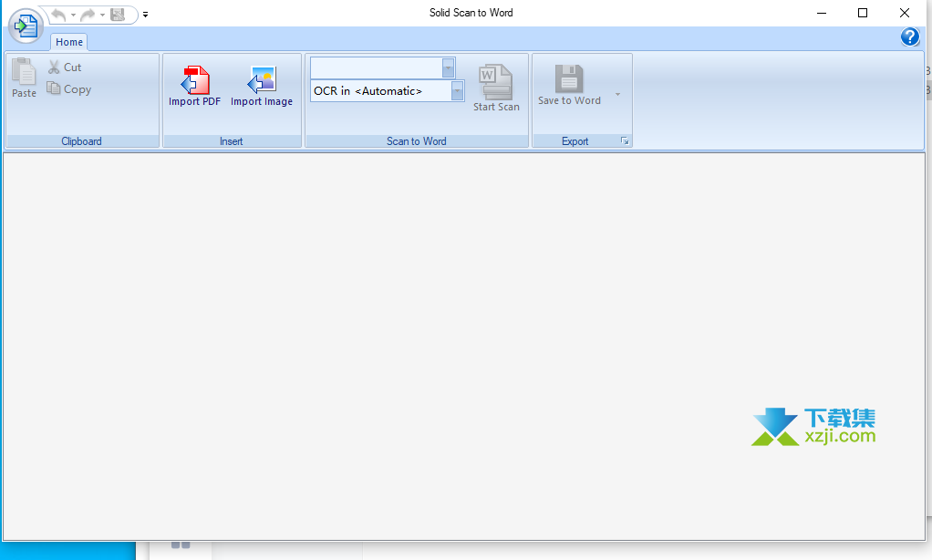932x560 pixels.
Task: Expand the Save to Word dropdown arrow
Action: coord(617,94)
